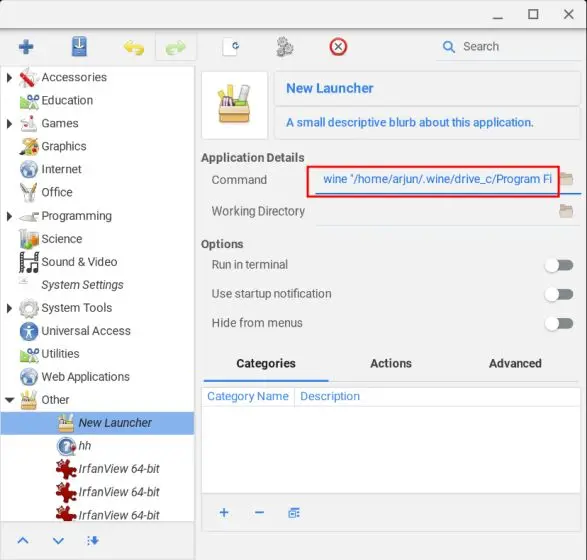Browse for command using folder icon

pos(566,179)
